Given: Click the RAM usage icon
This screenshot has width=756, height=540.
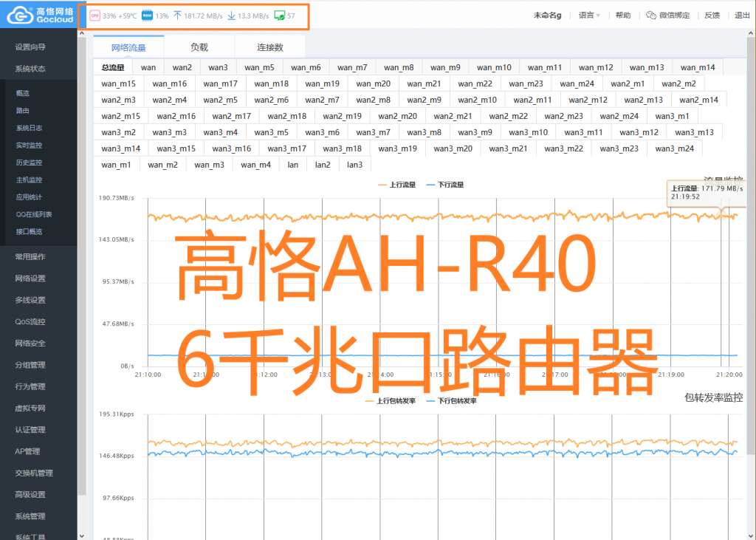Looking at the screenshot, I should click(x=147, y=16).
